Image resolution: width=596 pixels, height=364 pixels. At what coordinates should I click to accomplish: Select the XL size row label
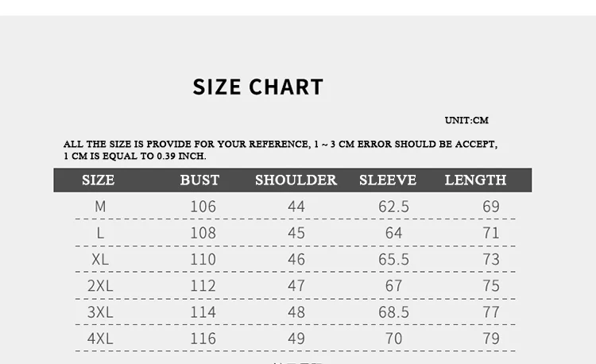(x=100, y=259)
